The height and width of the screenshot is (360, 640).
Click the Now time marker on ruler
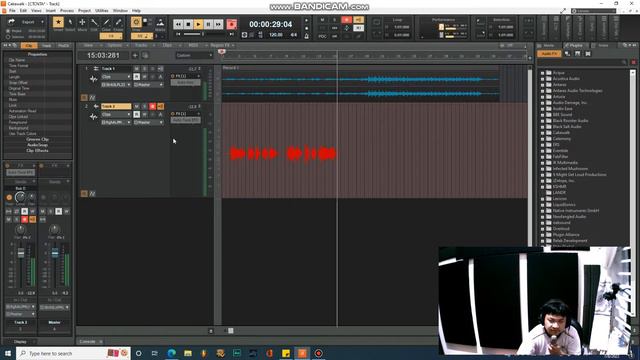click(x=222, y=52)
